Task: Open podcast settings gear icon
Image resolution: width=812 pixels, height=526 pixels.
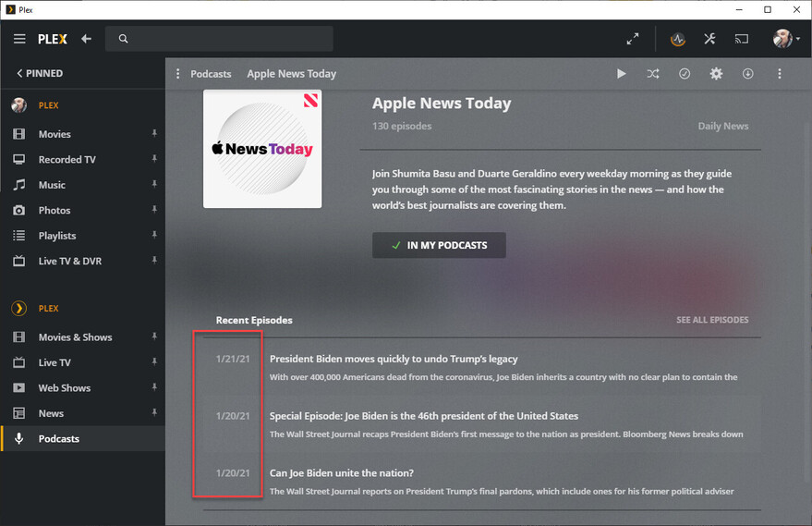Action: [716, 74]
